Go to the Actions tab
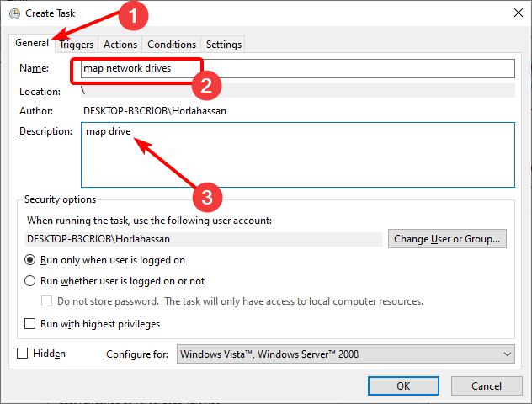This screenshot has width=532, height=404. [x=121, y=45]
